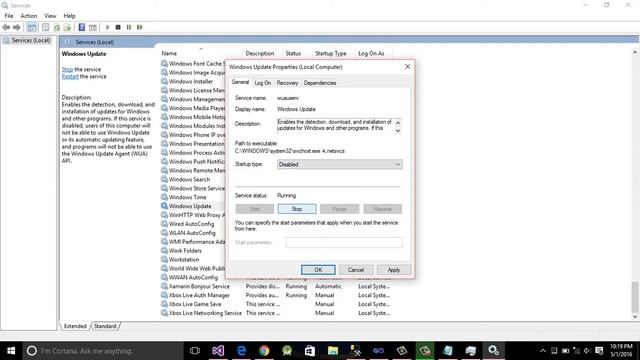Click the Start Service play icon
This screenshot has width=640, height=360.
click(108, 27)
